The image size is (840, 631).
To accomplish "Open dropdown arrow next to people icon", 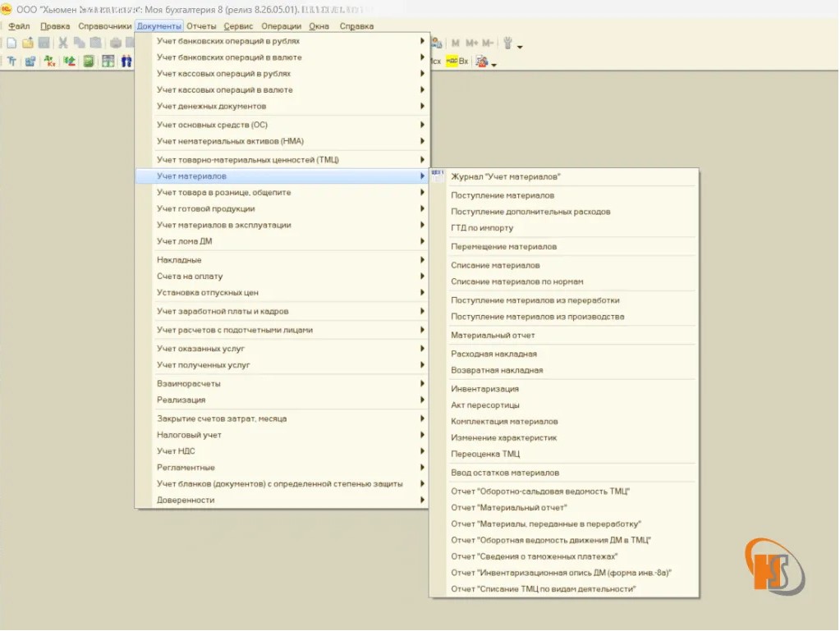I will pyautogui.click(x=494, y=65).
